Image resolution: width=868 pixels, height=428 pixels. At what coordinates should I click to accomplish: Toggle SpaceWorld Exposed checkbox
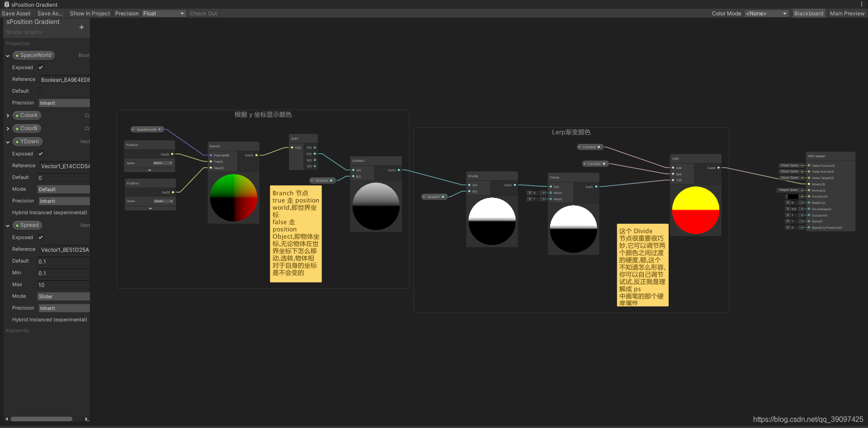[x=41, y=67]
